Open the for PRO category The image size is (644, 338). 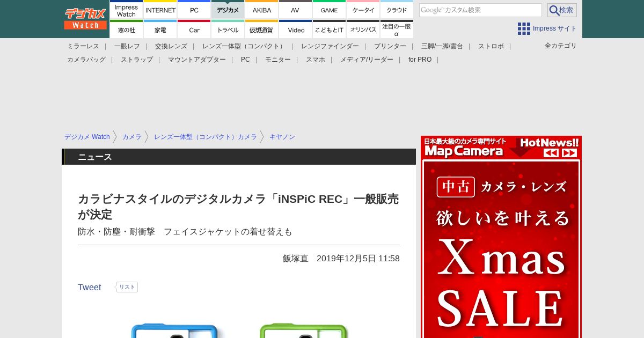[420, 60]
